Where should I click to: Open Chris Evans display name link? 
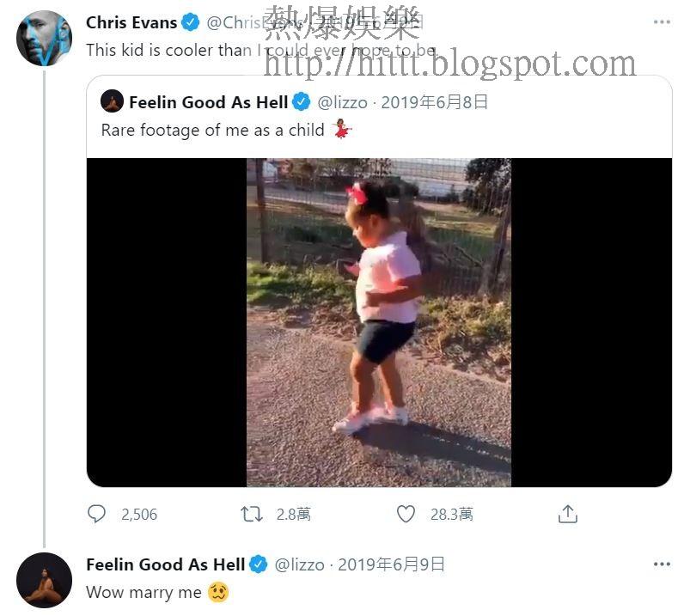[x=131, y=22]
